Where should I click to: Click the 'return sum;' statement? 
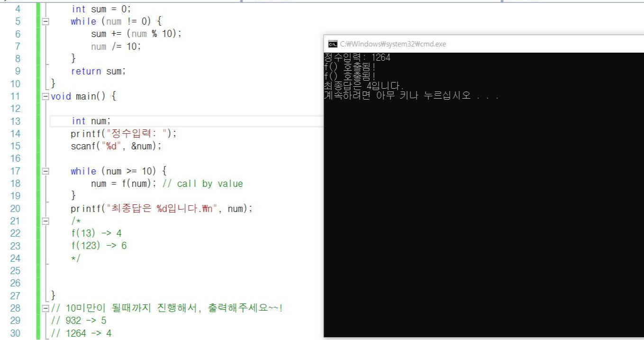pyautogui.click(x=99, y=71)
